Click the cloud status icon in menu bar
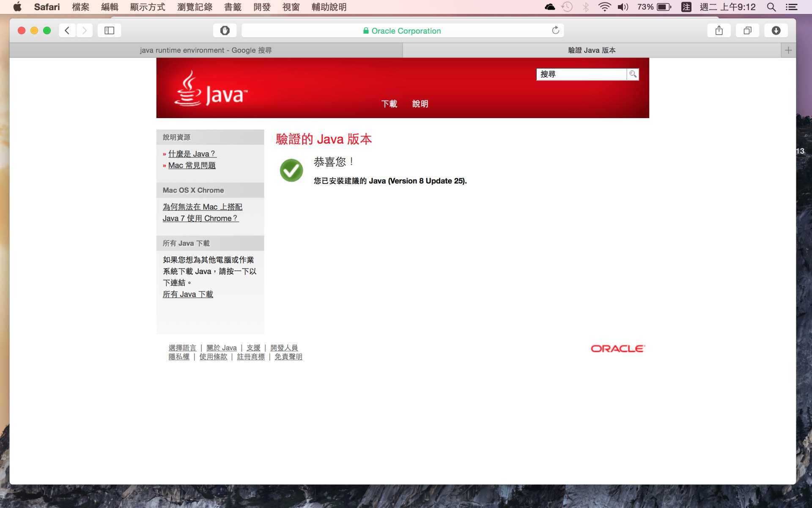812x508 pixels. (550, 7)
